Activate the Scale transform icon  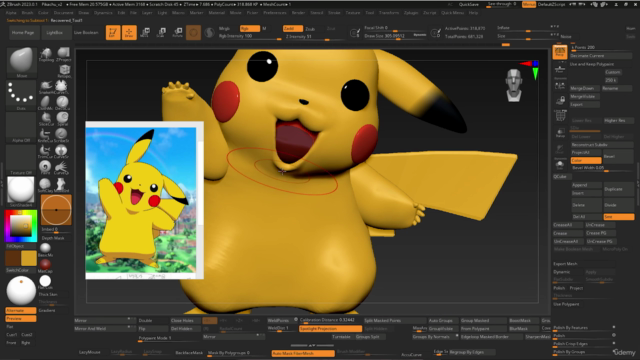click(x=161, y=33)
